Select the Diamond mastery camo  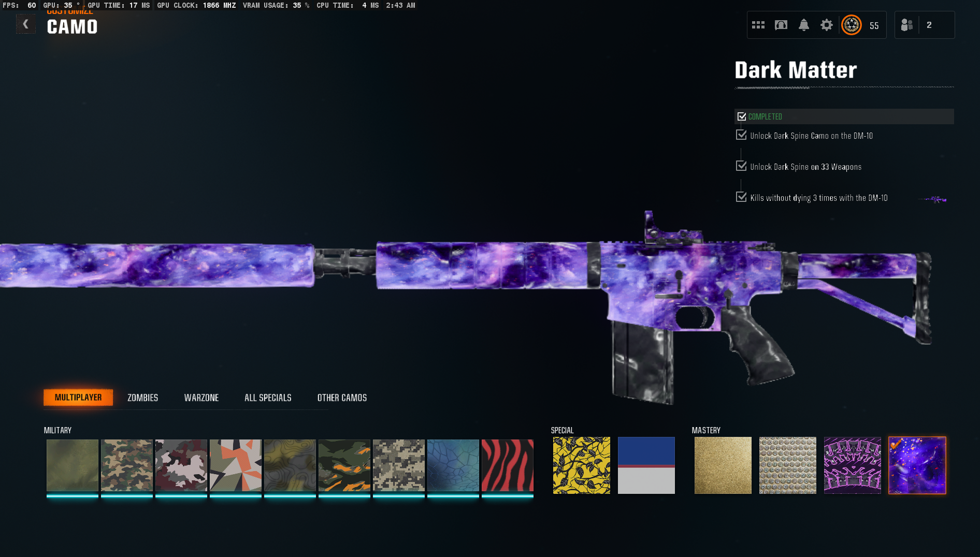(x=788, y=465)
